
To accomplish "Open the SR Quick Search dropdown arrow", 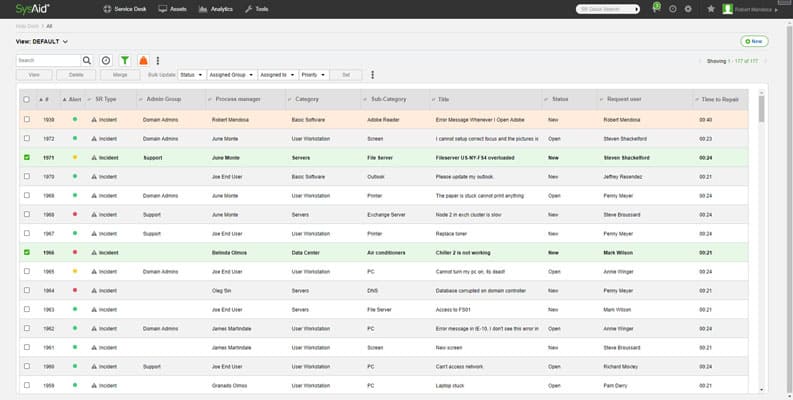I will (637, 9).
